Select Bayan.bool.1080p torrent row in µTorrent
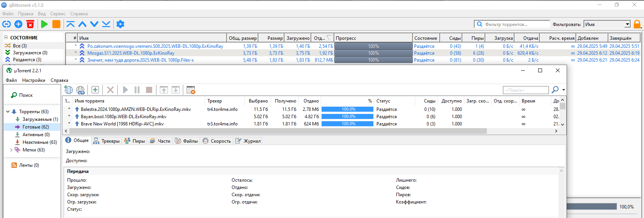Screen dimensions: 644x218 click(311, 116)
